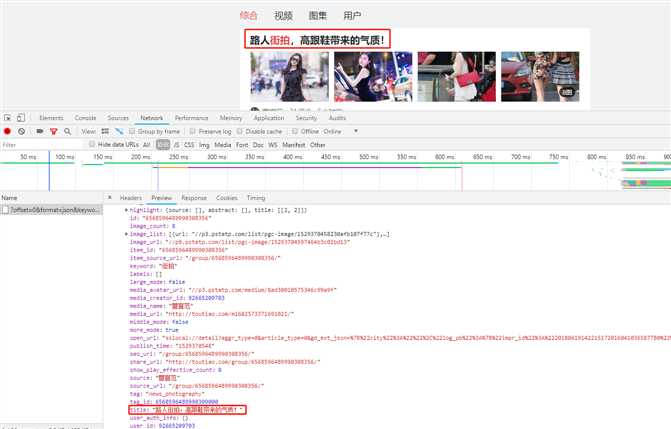The width and height of the screenshot is (671, 429).
Task: Check the Offline checkbox
Action: tap(295, 131)
